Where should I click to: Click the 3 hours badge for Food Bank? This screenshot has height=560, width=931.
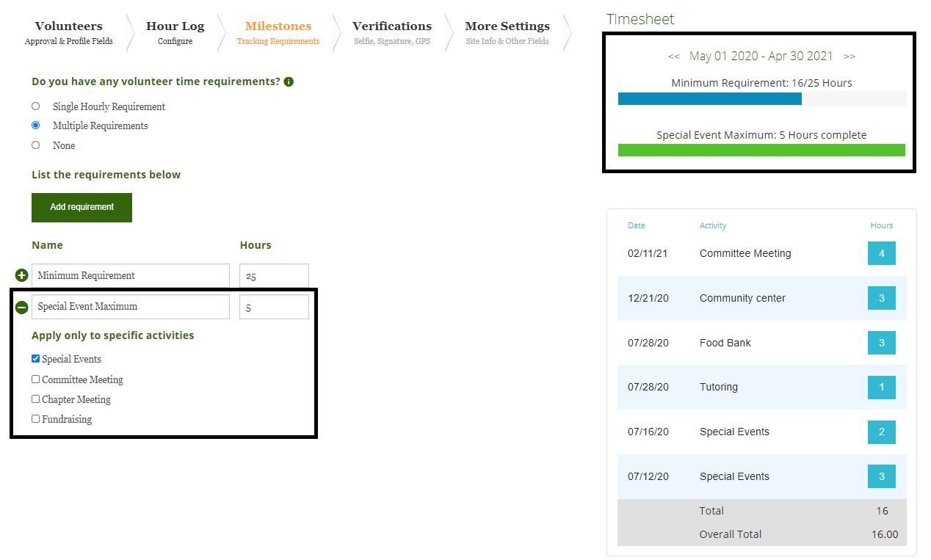882,343
